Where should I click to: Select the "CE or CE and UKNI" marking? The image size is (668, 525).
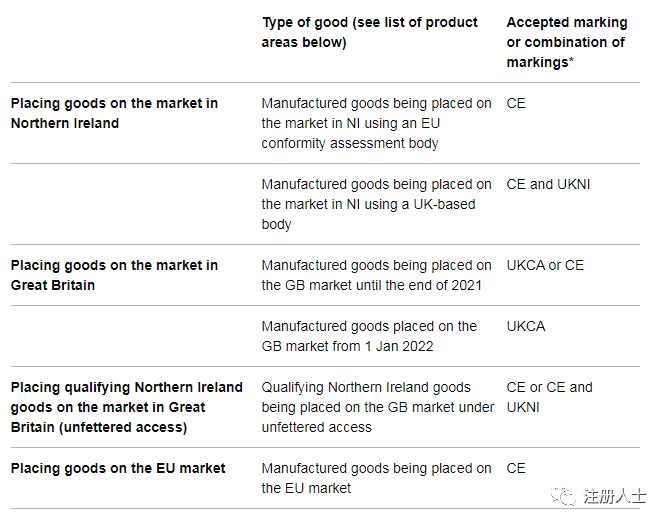click(549, 397)
